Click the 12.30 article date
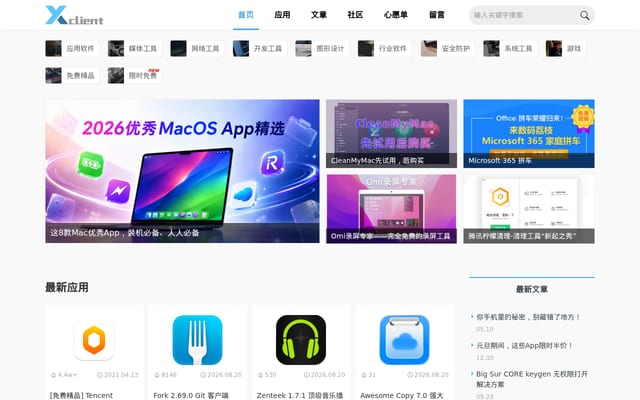Viewport: 640px width, 400px height. (x=485, y=358)
